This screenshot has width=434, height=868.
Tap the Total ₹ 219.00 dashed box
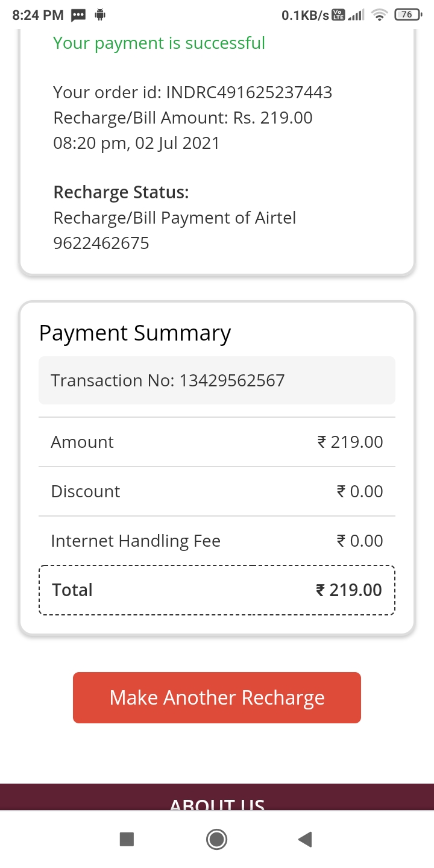(x=217, y=590)
